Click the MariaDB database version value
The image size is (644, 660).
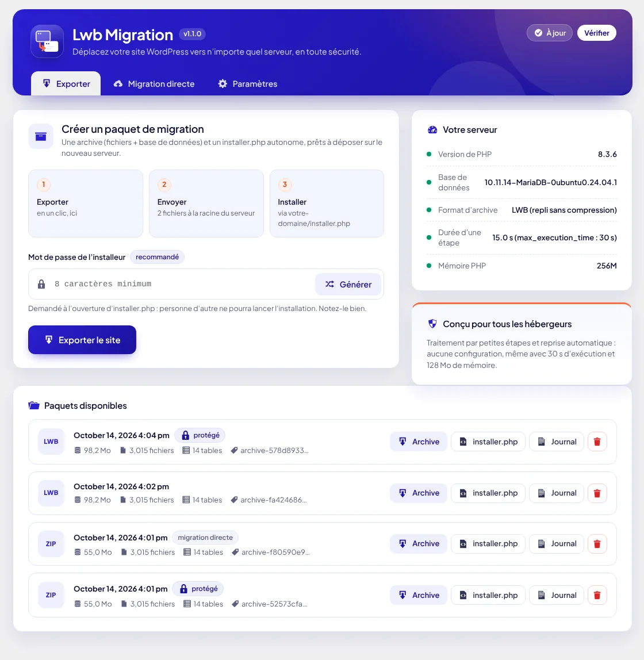[x=550, y=182]
